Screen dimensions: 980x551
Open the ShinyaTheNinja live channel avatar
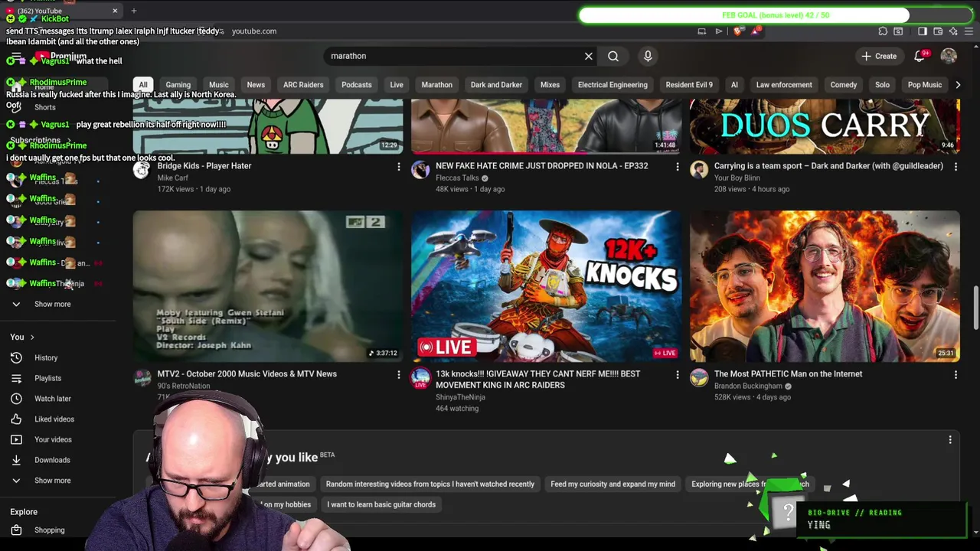pyautogui.click(x=420, y=377)
